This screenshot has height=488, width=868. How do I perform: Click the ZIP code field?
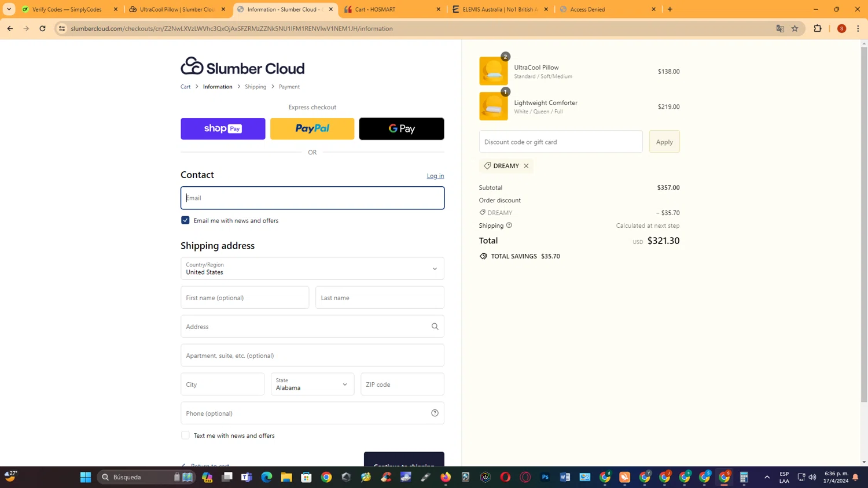402,384
